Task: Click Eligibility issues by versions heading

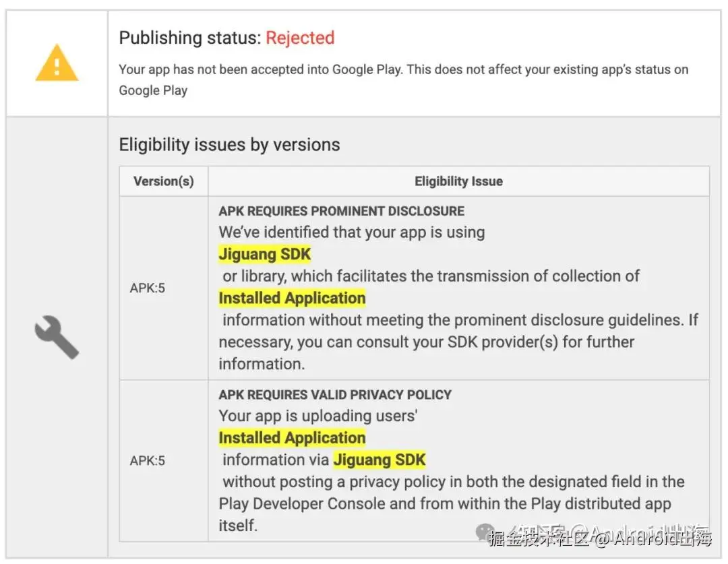Action: [x=229, y=145]
